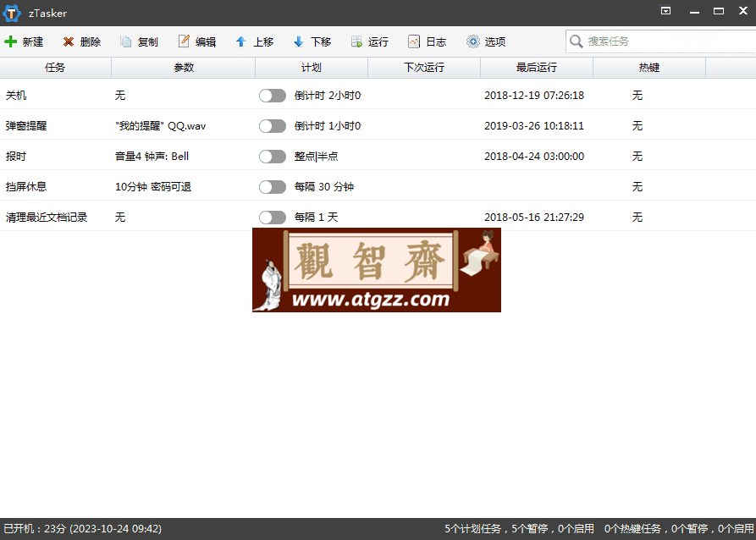This screenshot has height=540, width=756.
Task: Select the 报时 task name
Action: click(16, 157)
